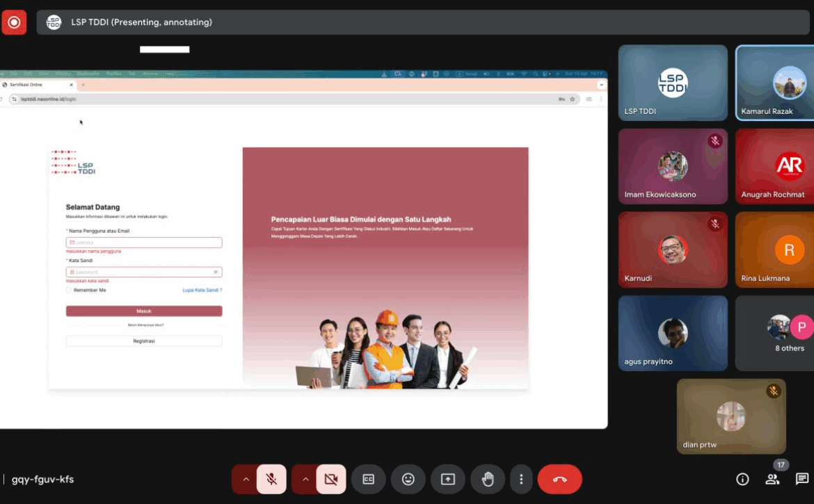Check the Remember Me checkbox
The width and height of the screenshot is (814, 504).
tap(69, 290)
